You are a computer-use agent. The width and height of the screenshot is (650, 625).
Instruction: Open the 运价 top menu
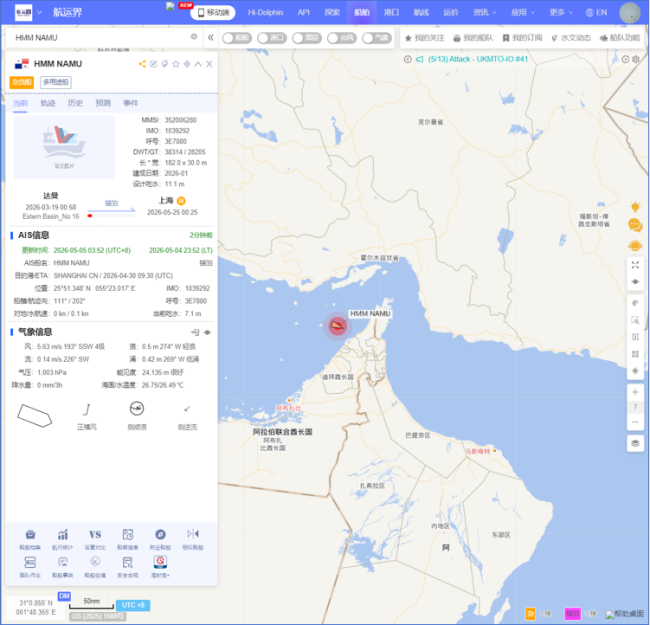(451, 12)
